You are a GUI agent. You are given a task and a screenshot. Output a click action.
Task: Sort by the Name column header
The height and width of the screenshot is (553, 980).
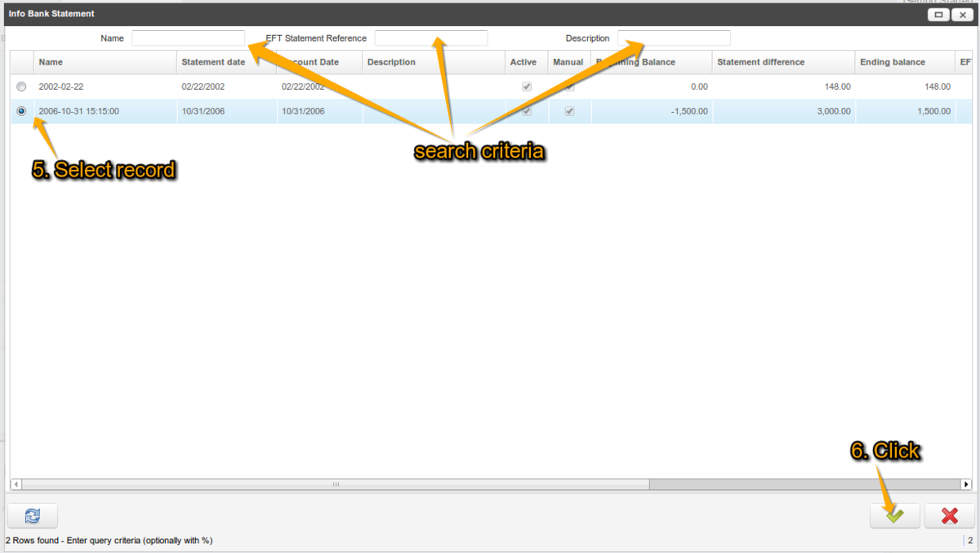pos(105,62)
